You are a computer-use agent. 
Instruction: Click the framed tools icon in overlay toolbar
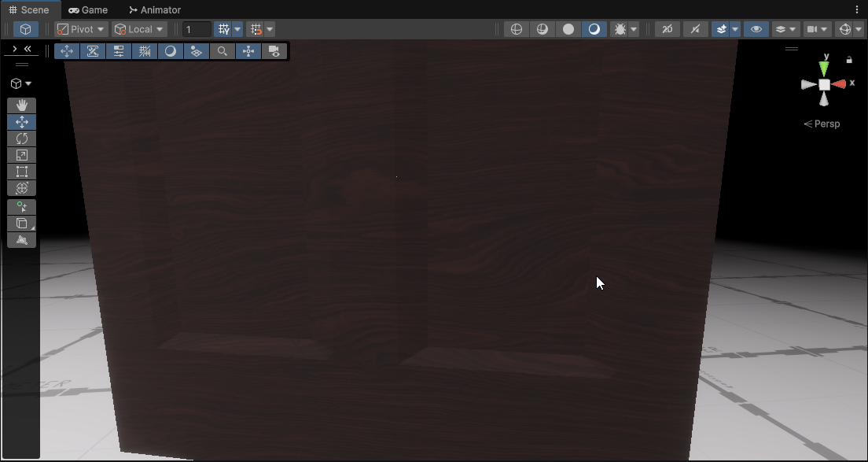pos(93,51)
